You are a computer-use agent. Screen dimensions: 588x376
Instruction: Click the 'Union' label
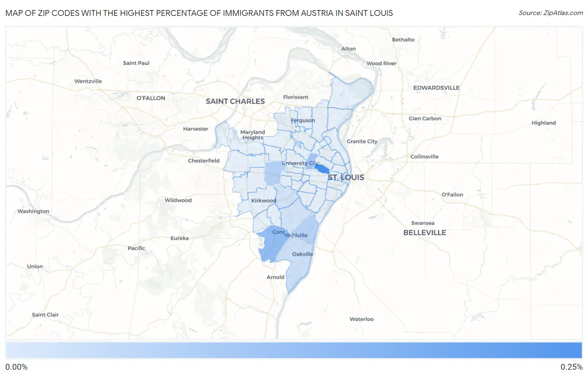click(x=35, y=266)
